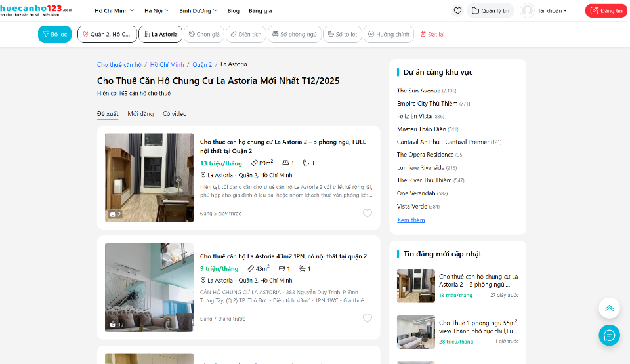Expand the Hồ Chí Minh menu

click(x=114, y=11)
